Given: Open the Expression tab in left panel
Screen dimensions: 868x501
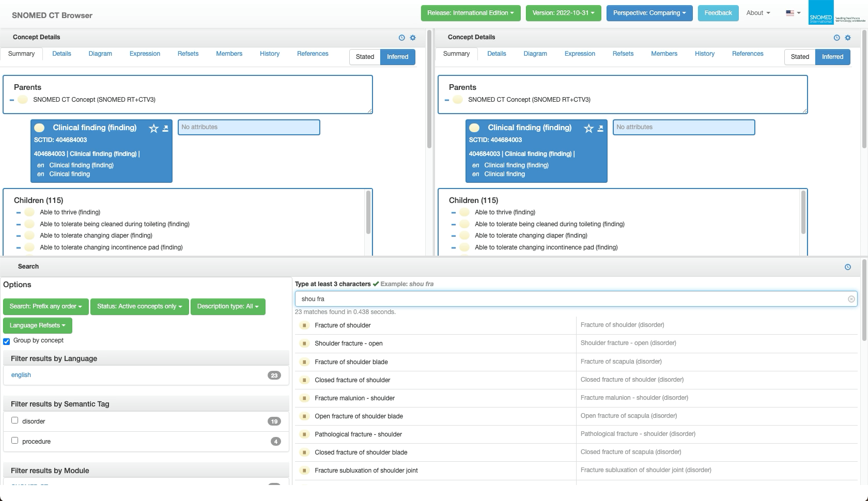Looking at the screenshot, I should coord(145,54).
